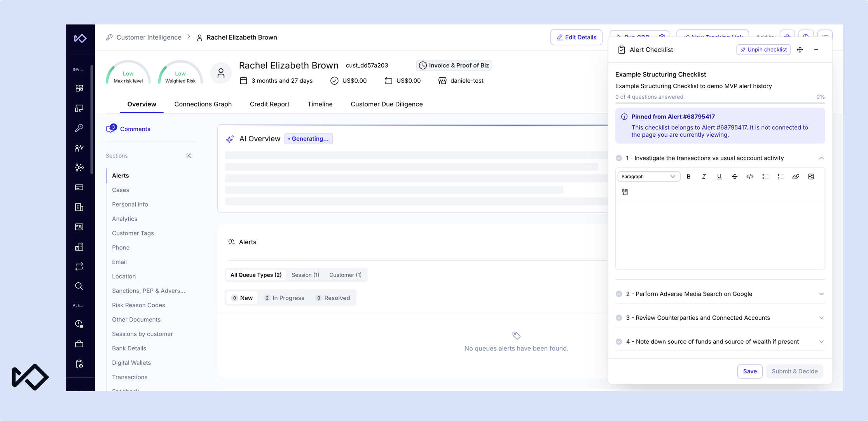The width and height of the screenshot is (868, 421).
Task: Minimize the Alert Checklist panel
Action: coord(816,50)
